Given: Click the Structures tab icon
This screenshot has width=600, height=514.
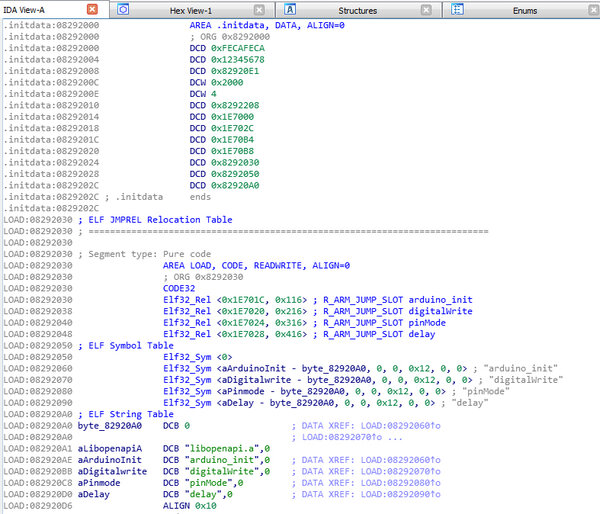Looking at the screenshot, I should [290, 9].
